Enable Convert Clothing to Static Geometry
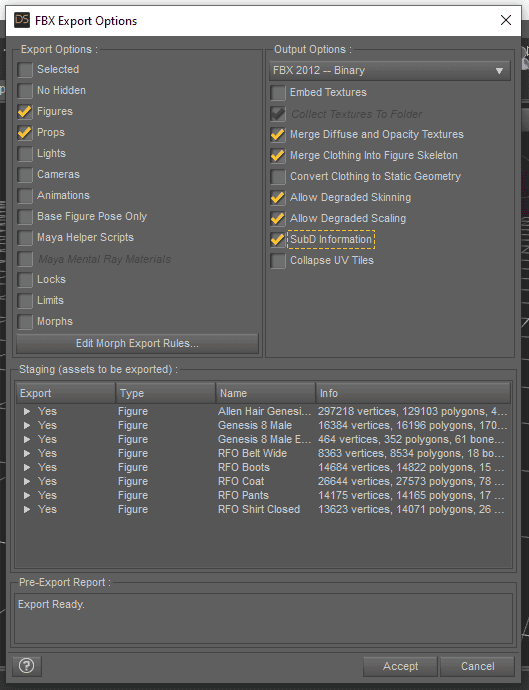The height and width of the screenshot is (690, 529). click(x=278, y=176)
